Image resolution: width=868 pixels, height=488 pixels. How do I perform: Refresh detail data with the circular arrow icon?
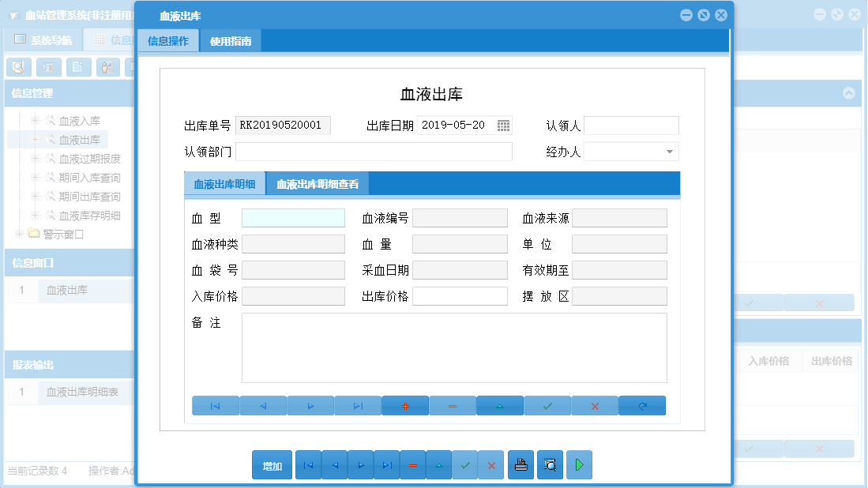(642, 405)
